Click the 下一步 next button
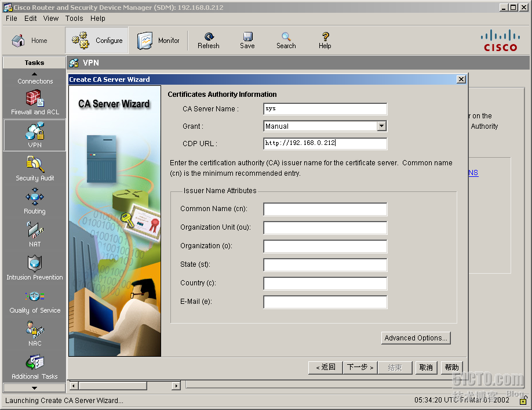Viewport: 532px width, 410px height. point(360,368)
